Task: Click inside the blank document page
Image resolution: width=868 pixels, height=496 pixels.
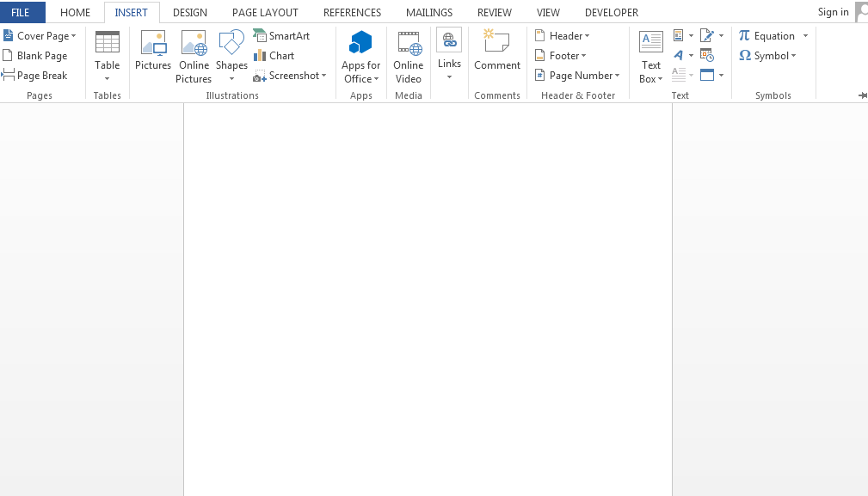Action: pyautogui.click(x=428, y=301)
